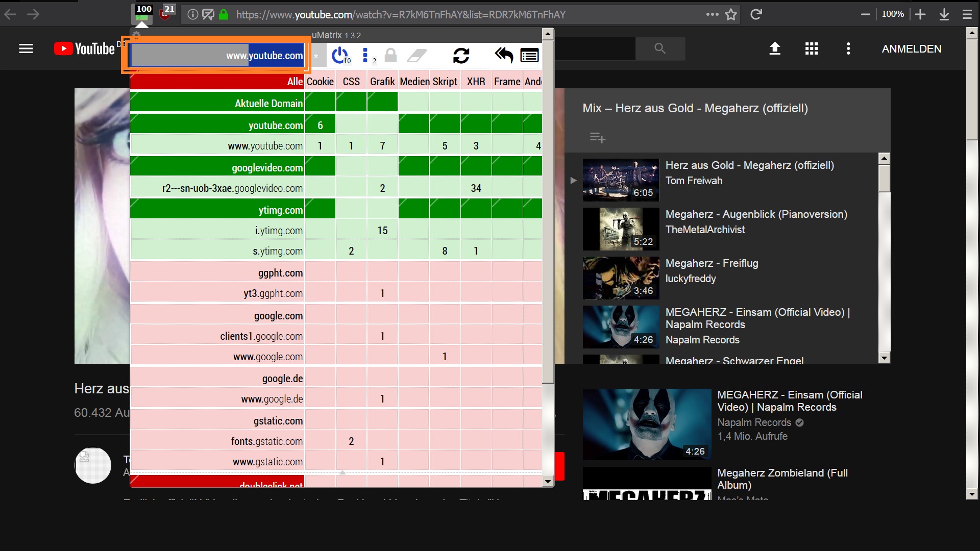Click the s.ytimg.com row label
The height and width of the screenshot is (551, 980).
[217, 251]
